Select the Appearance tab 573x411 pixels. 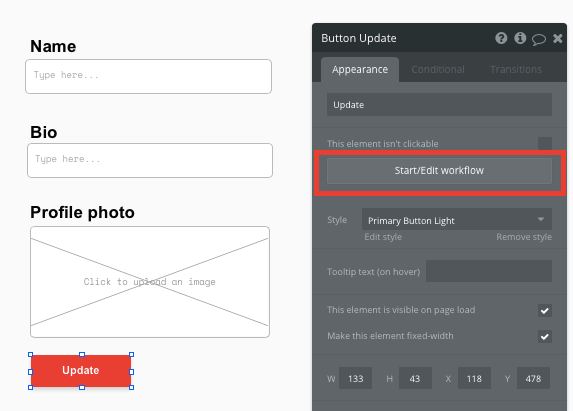pos(360,70)
